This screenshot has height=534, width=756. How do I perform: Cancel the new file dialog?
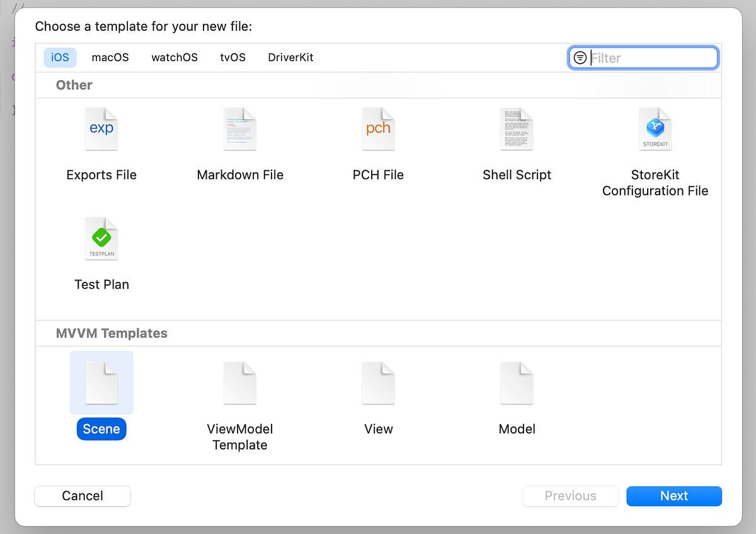pyautogui.click(x=83, y=496)
